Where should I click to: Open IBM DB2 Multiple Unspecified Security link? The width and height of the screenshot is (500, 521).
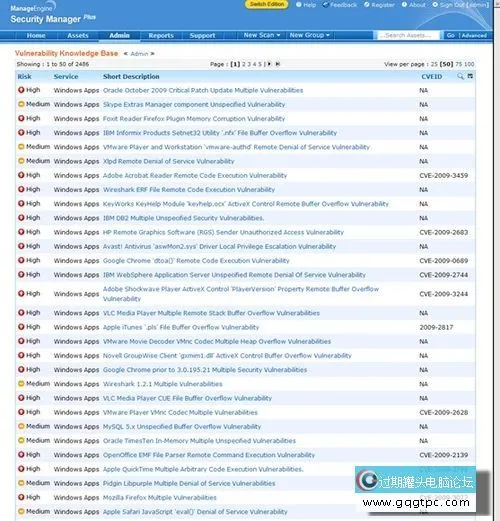pyautogui.click(x=183, y=218)
